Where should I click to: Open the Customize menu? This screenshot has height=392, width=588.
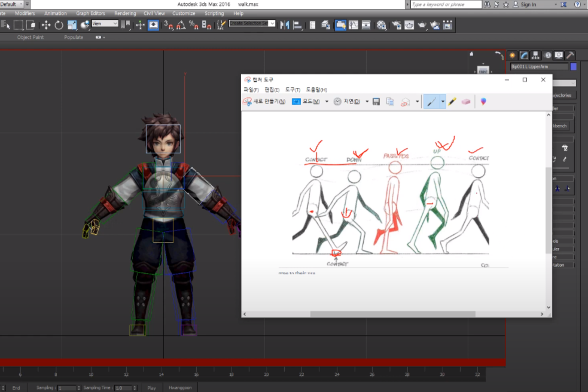pos(184,13)
